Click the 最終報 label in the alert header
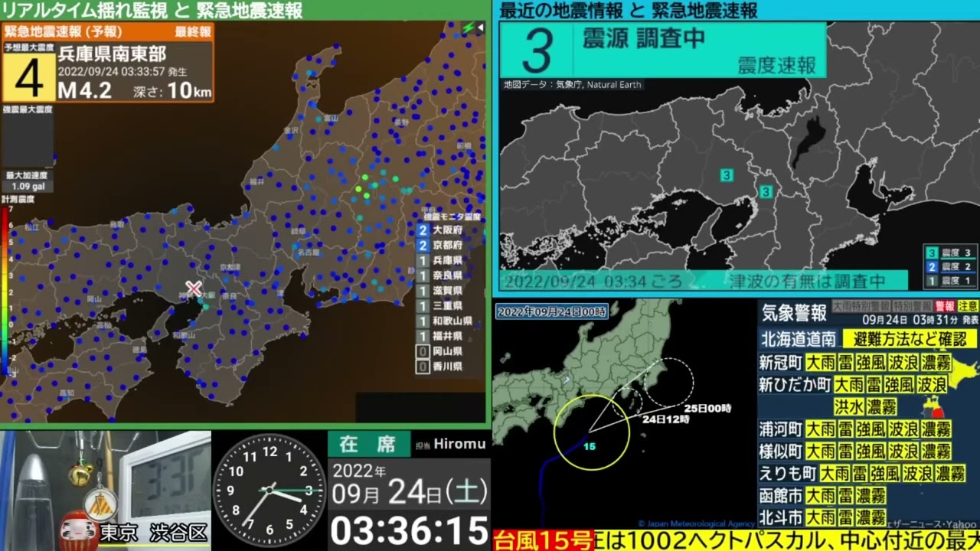This screenshot has width=980, height=551. click(x=191, y=32)
